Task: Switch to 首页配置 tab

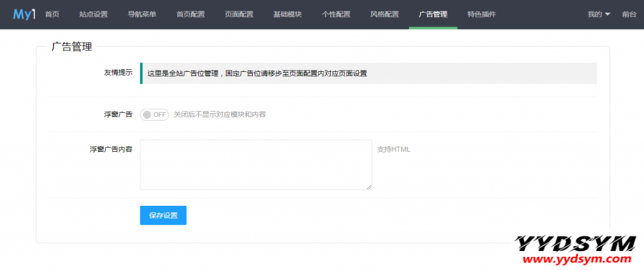Action: [x=191, y=14]
